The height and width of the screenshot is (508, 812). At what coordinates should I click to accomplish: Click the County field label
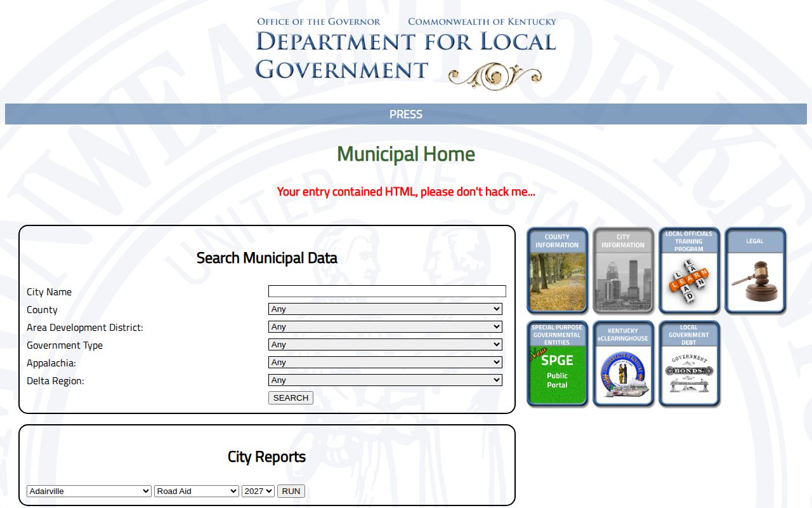(42, 310)
